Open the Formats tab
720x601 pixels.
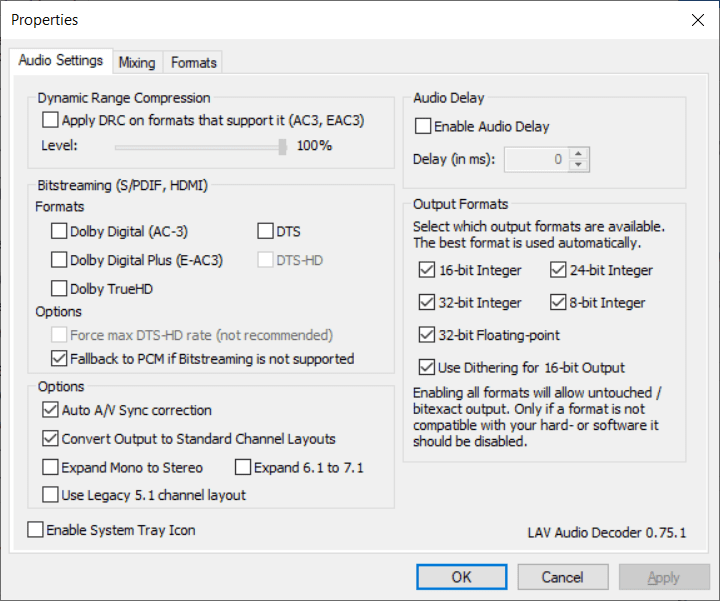194,62
